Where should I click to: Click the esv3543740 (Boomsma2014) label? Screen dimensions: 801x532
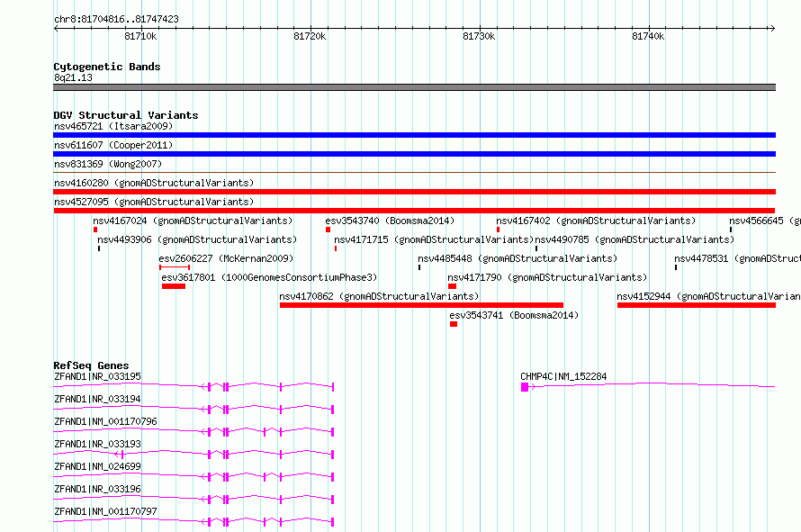tap(390, 221)
